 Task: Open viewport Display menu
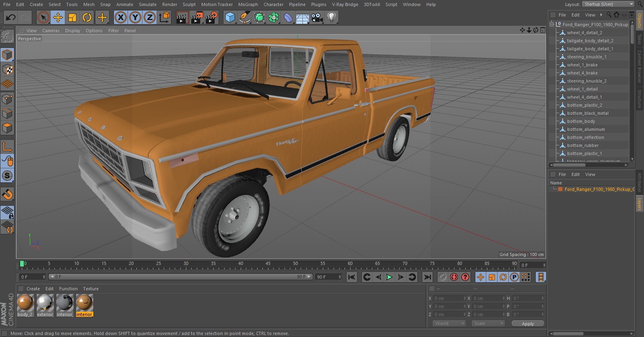[72, 31]
